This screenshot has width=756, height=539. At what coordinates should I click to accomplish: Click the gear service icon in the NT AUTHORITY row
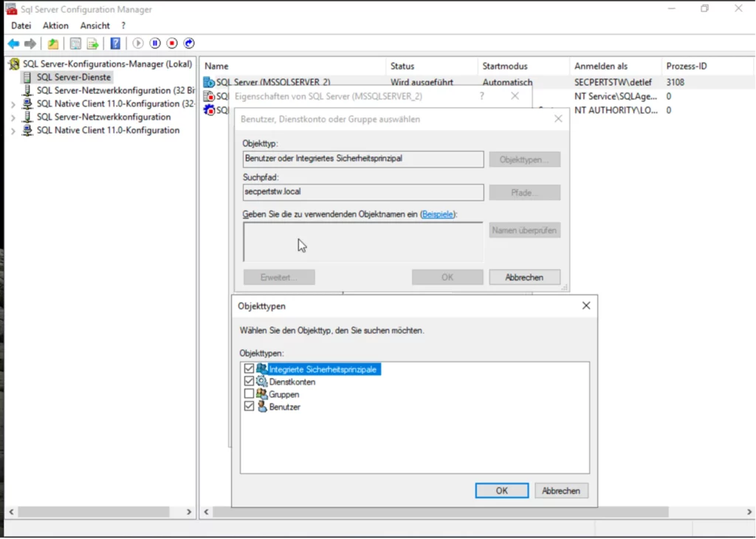209,110
